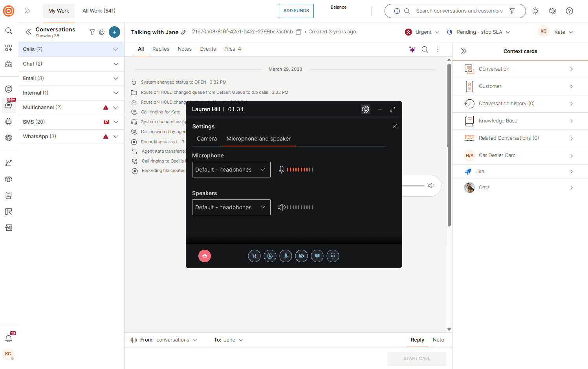Switch to the Camera settings tab

(207, 139)
